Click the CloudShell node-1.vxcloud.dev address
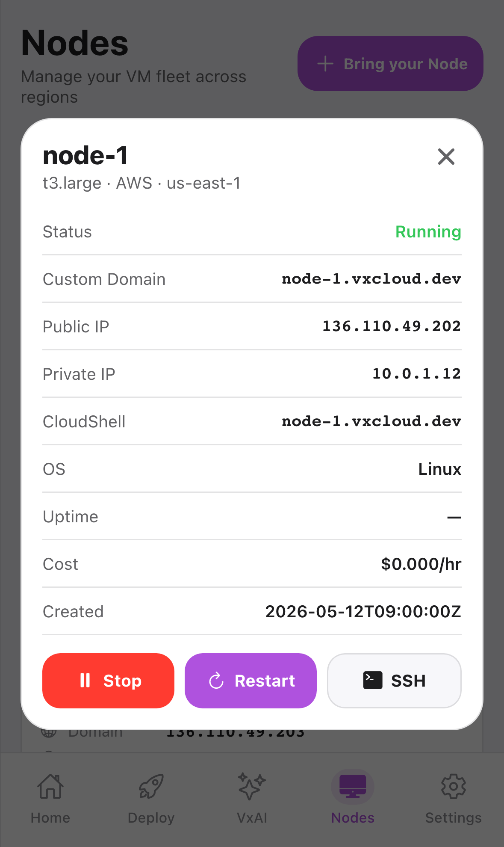 (x=371, y=421)
